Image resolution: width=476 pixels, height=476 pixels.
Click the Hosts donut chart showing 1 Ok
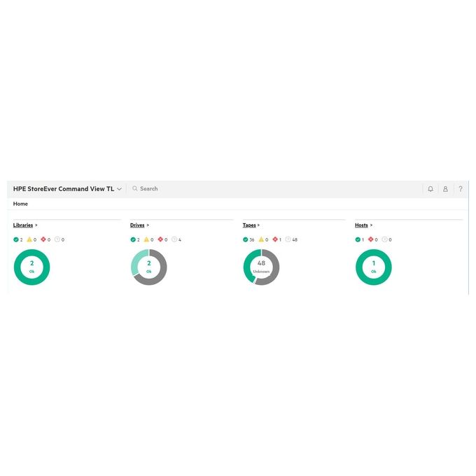(x=374, y=267)
